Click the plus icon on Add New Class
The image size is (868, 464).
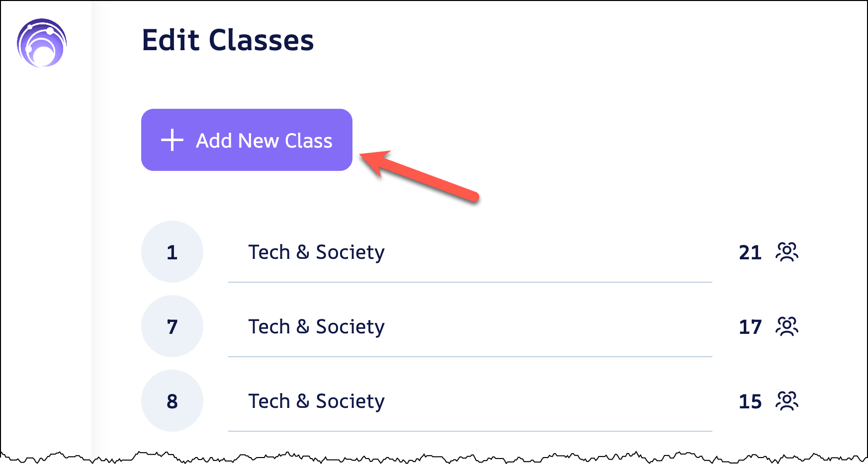[173, 140]
